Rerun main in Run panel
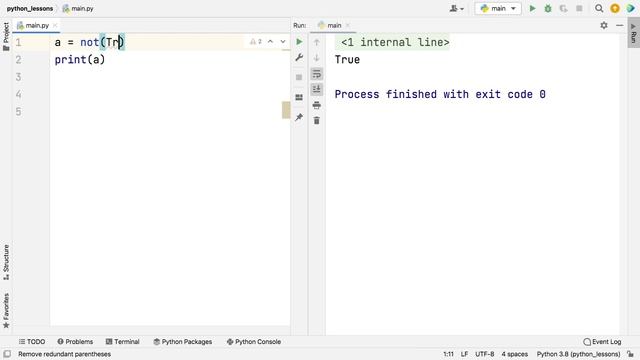 click(x=299, y=42)
